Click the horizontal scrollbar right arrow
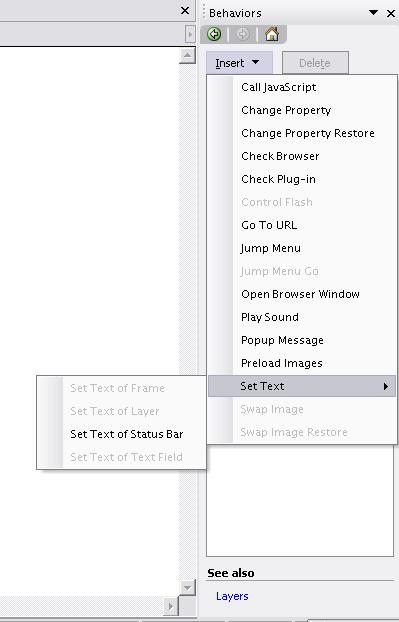399x622 pixels. pyautogui.click(x=171, y=606)
